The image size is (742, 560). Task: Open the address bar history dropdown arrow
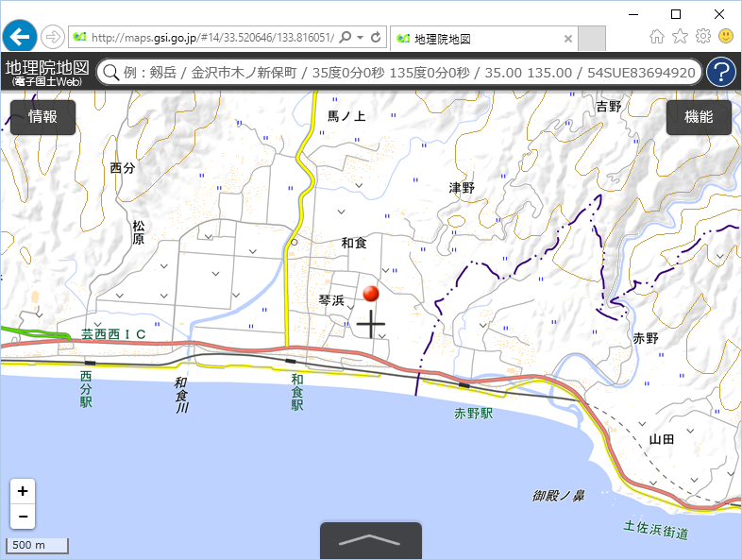(x=360, y=38)
